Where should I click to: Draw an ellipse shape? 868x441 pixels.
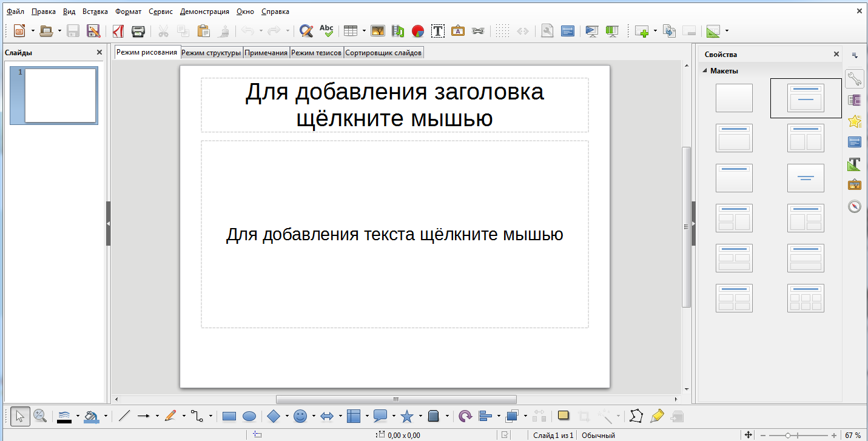[249, 416]
